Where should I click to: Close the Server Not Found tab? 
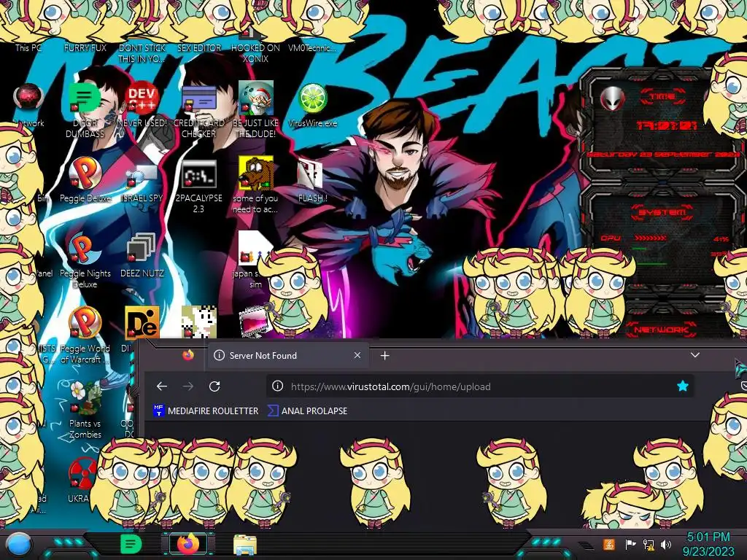pos(357,356)
